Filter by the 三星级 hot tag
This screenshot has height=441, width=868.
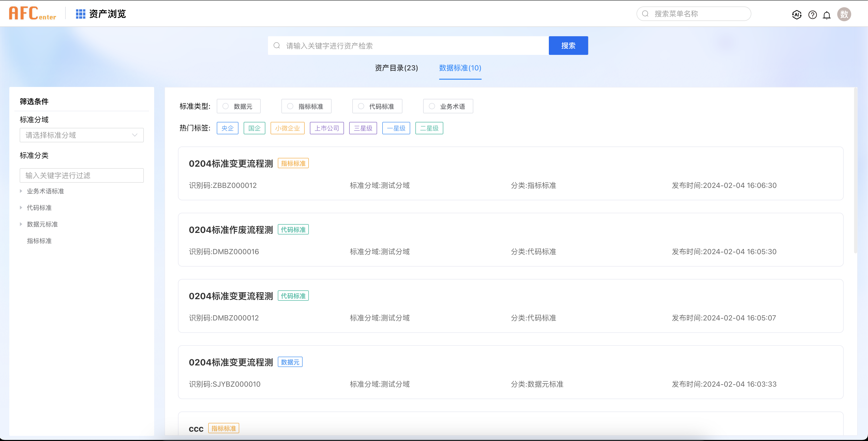pos(363,128)
